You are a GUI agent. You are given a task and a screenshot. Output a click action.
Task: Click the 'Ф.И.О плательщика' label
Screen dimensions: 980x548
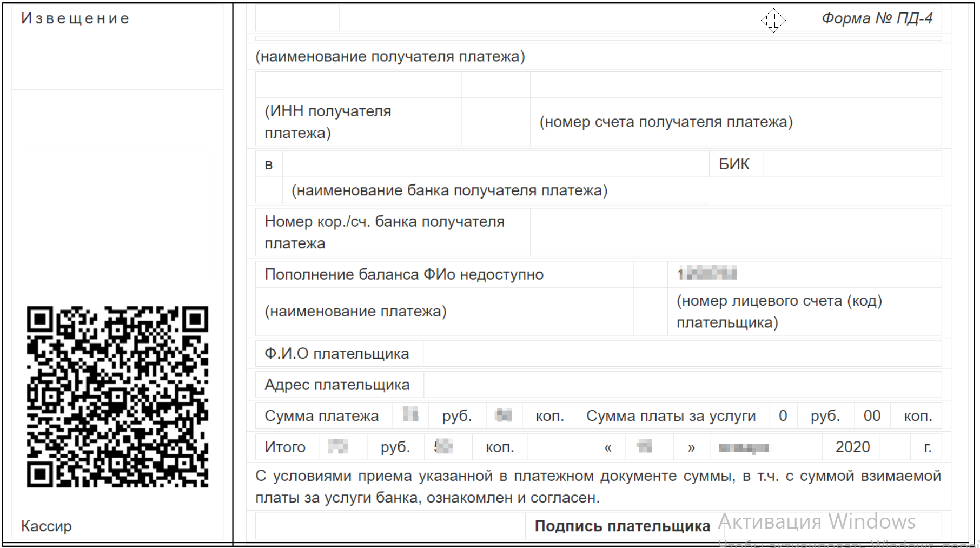click(x=336, y=353)
